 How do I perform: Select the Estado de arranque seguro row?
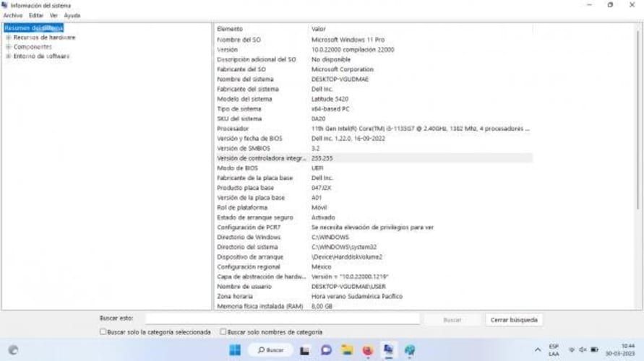tap(374, 217)
